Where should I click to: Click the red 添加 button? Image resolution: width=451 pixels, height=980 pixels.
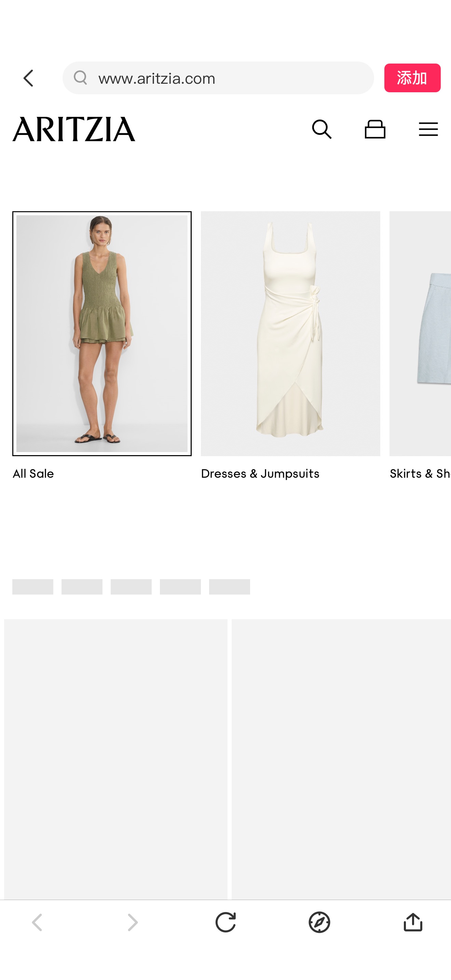click(x=412, y=78)
